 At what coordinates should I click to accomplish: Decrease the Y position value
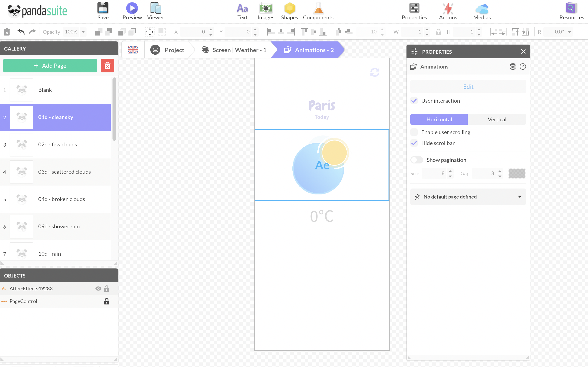click(255, 34)
